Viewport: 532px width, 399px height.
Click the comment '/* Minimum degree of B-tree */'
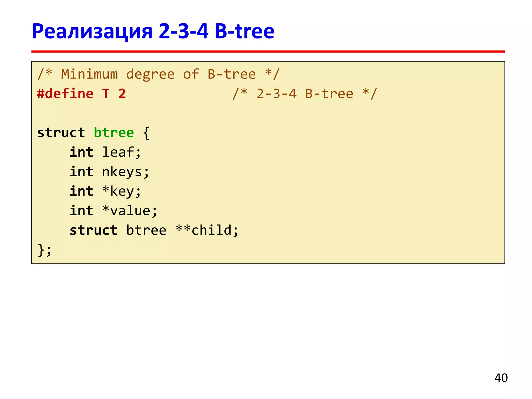point(158,74)
